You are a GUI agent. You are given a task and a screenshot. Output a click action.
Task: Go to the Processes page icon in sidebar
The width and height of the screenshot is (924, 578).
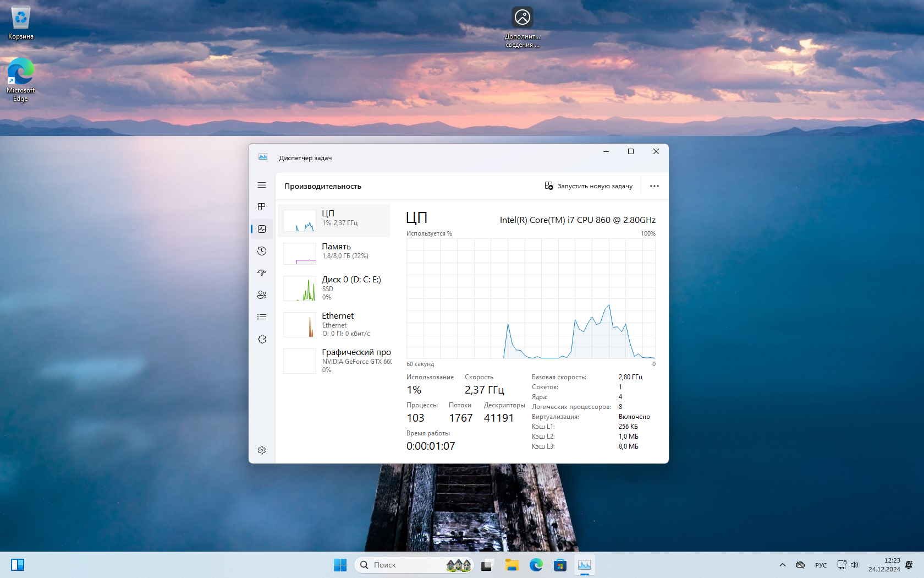(262, 207)
